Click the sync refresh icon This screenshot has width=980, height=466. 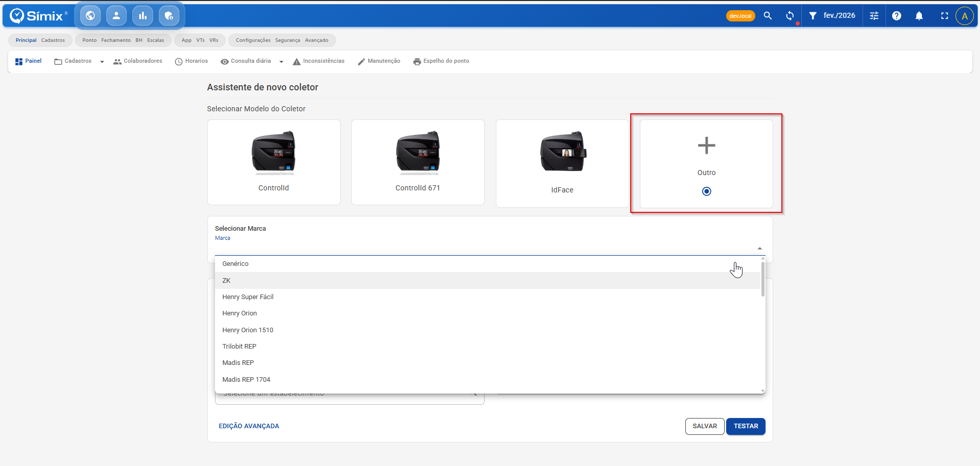tap(790, 16)
